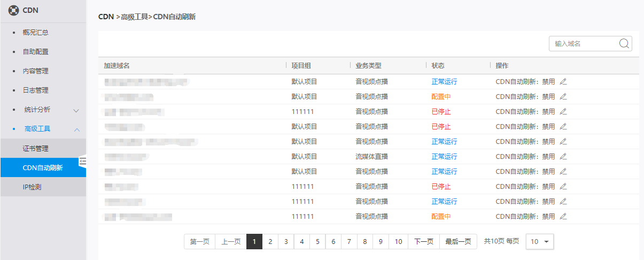Click edit pencil for the 流媒体直播 row
The image size is (644, 260).
[x=563, y=157]
